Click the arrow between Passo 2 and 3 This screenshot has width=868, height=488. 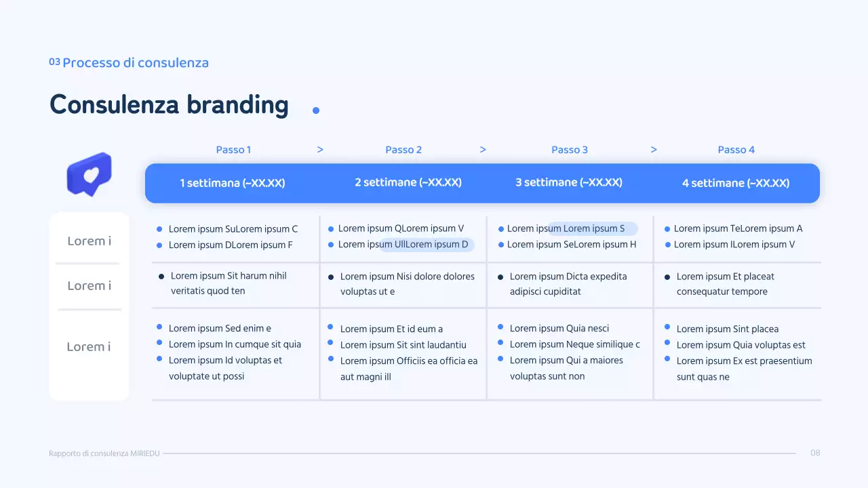483,150
